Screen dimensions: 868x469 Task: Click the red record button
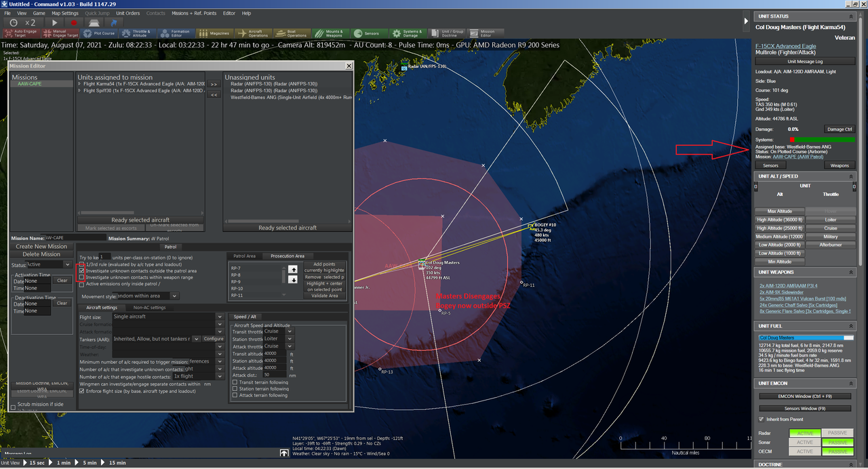point(75,22)
